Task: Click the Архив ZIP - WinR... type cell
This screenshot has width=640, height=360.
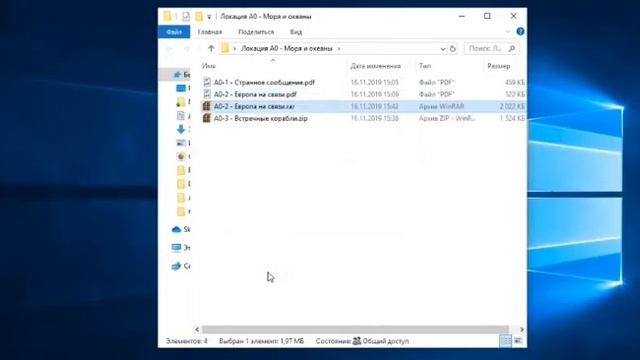Action: point(447,118)
